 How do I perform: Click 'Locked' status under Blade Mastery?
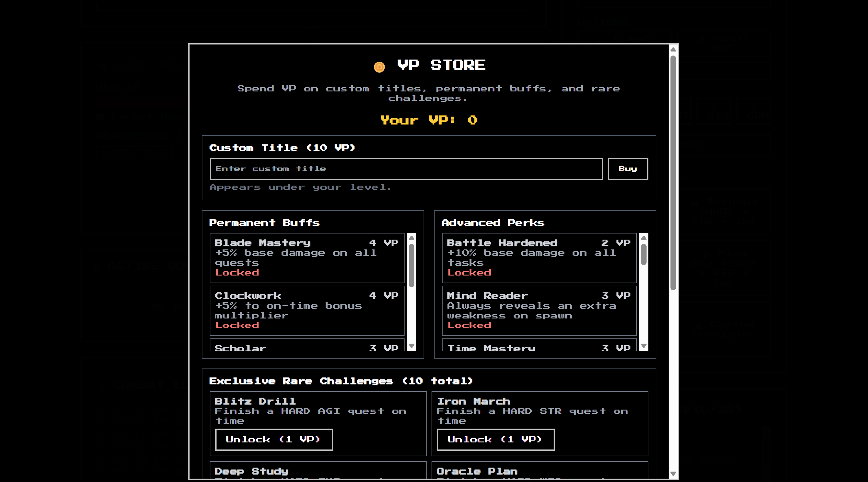(x=237, y=272)
